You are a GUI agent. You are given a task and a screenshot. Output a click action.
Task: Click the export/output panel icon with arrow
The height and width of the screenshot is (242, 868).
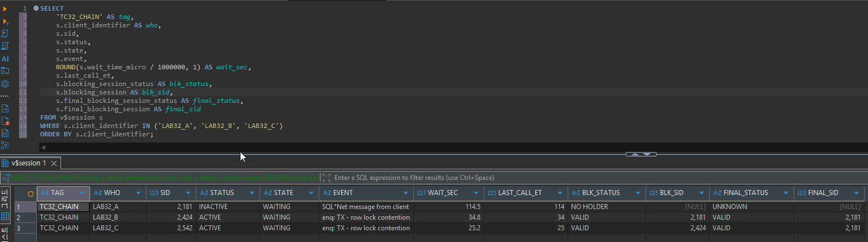[5, 108]
